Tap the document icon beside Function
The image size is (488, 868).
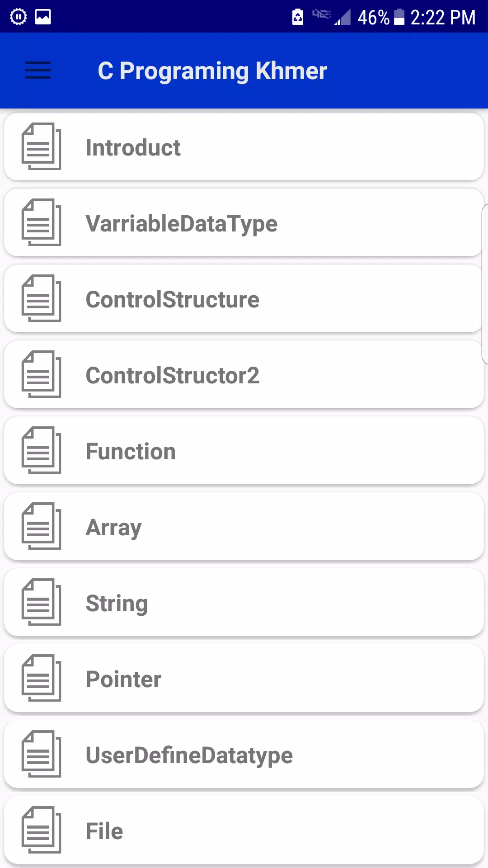click(41, 450)
